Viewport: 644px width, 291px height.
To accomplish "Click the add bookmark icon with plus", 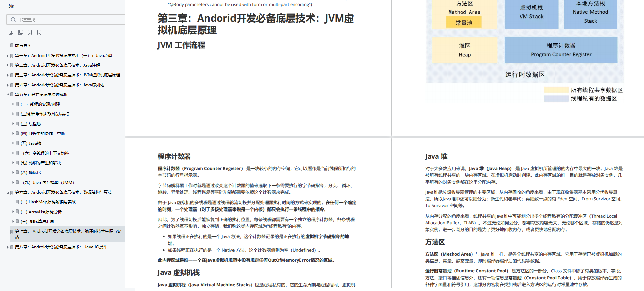I will coord(30,32).
